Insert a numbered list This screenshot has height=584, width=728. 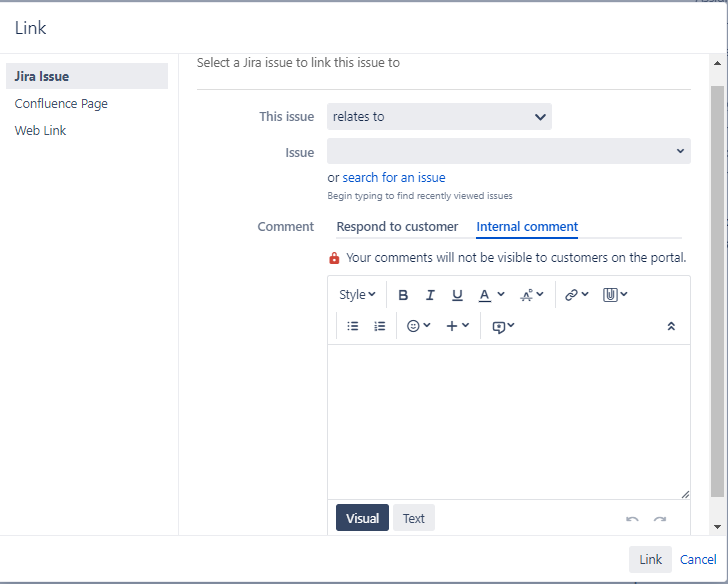380,326
